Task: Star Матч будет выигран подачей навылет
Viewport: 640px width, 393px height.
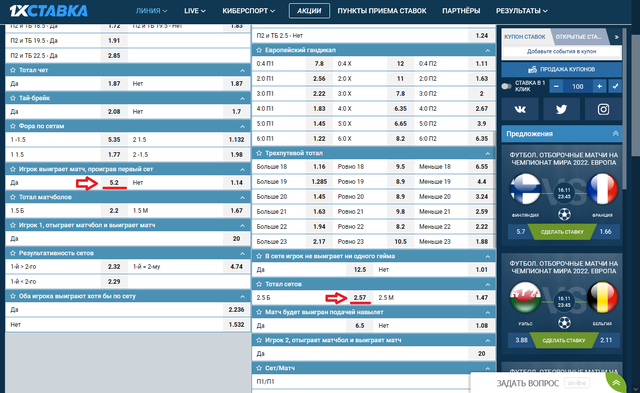Action: pos(259,312)
